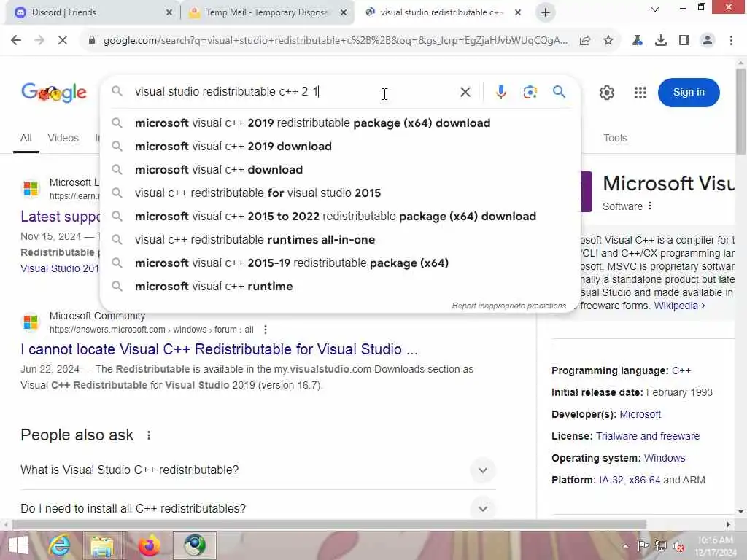Open the Chrome three-dot menu
The width and height of the screenshot is (747, 560).
731,41
